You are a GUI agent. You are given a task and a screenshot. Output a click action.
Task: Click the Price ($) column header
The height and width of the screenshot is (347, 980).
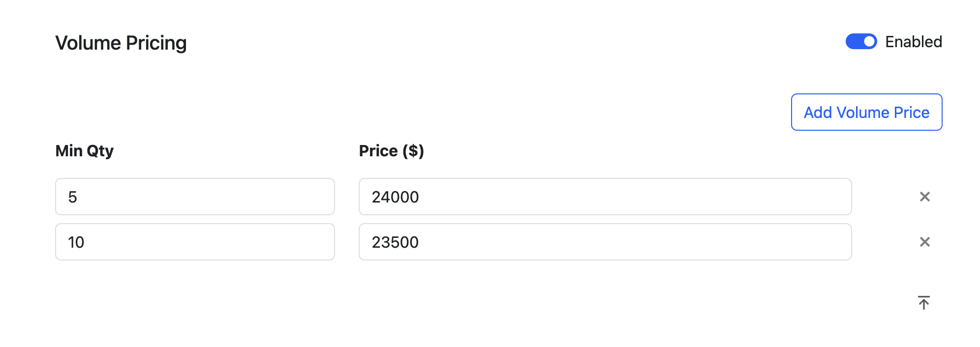391,151
